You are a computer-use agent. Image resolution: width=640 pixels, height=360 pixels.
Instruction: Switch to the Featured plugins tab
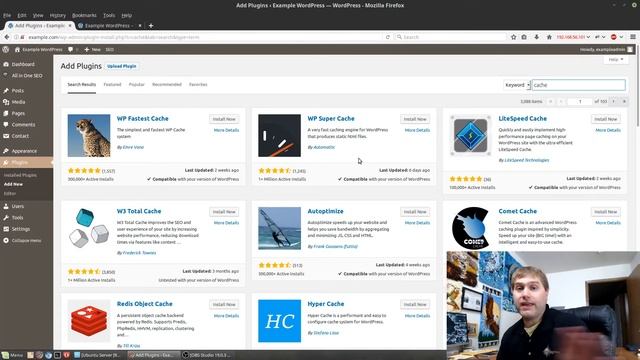tap(112, 84)
